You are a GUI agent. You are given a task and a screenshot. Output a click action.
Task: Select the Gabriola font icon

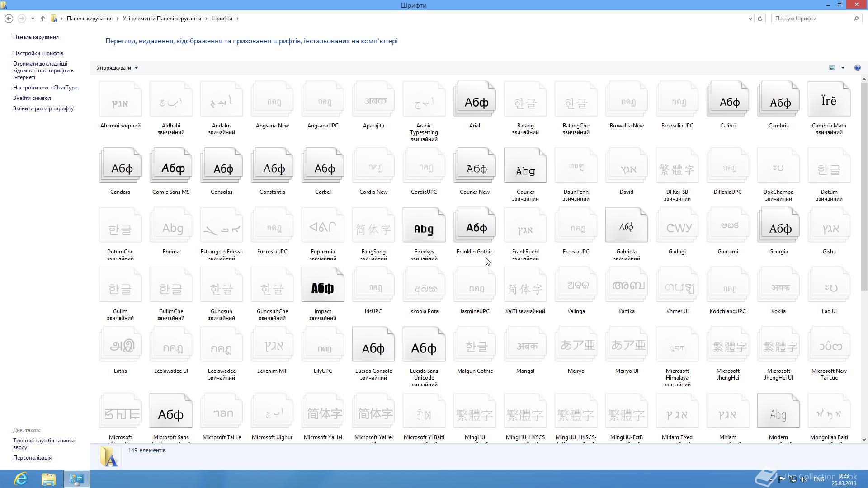[x=627, y=225]
